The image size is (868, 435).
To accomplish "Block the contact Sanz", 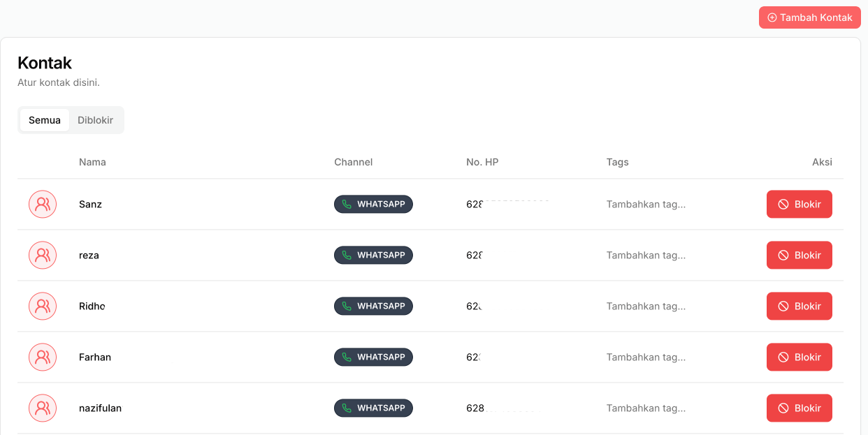I will pyautogui.click(x=799, y=204).
